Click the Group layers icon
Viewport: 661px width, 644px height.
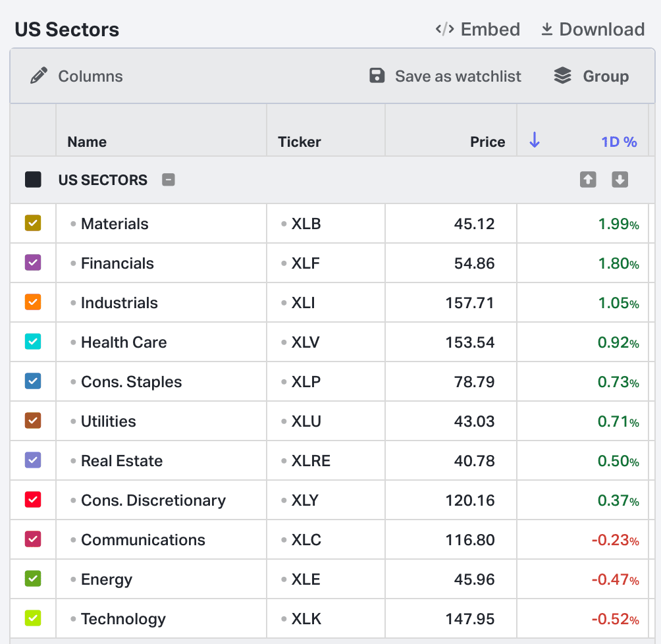(x=562, y=76)
